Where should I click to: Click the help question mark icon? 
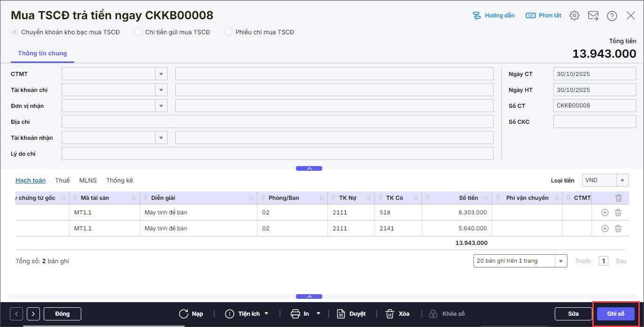point(612,16)
